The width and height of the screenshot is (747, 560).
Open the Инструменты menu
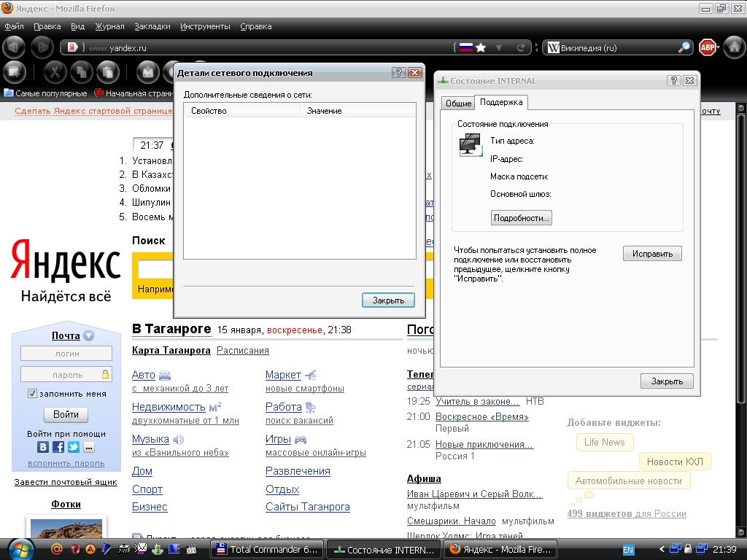(x=205, y=27)
